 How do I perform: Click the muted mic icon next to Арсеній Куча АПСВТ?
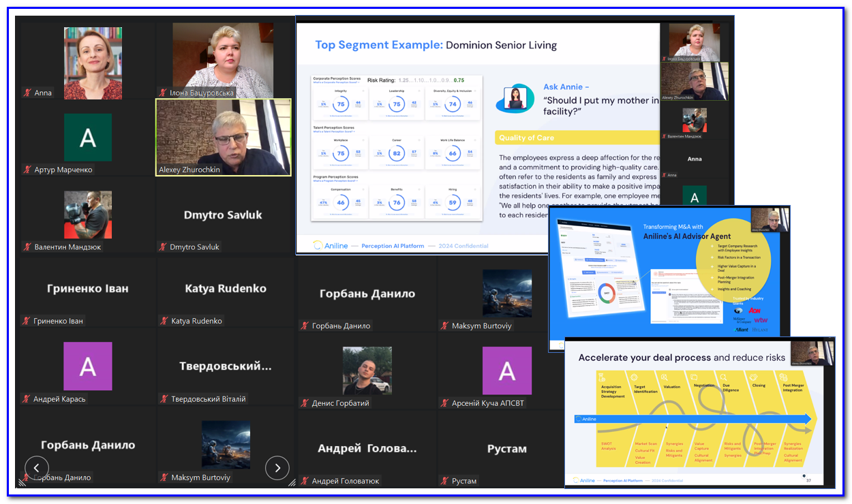tap(444, 403)
